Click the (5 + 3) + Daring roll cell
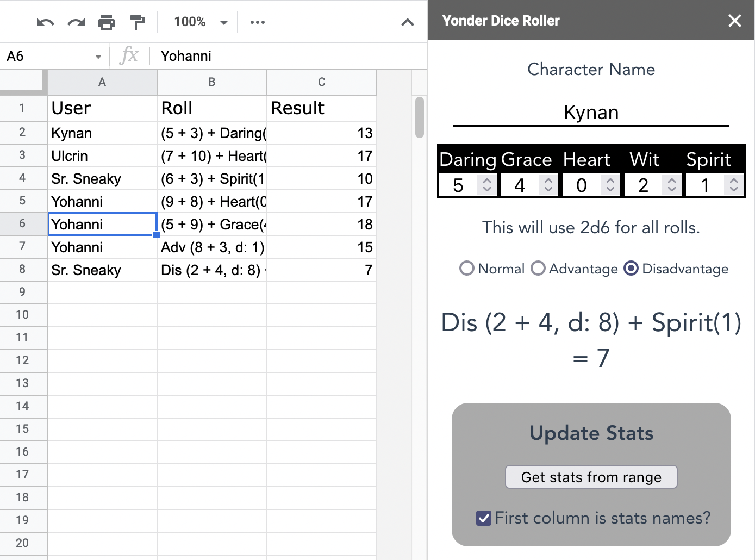 [212, 133]
